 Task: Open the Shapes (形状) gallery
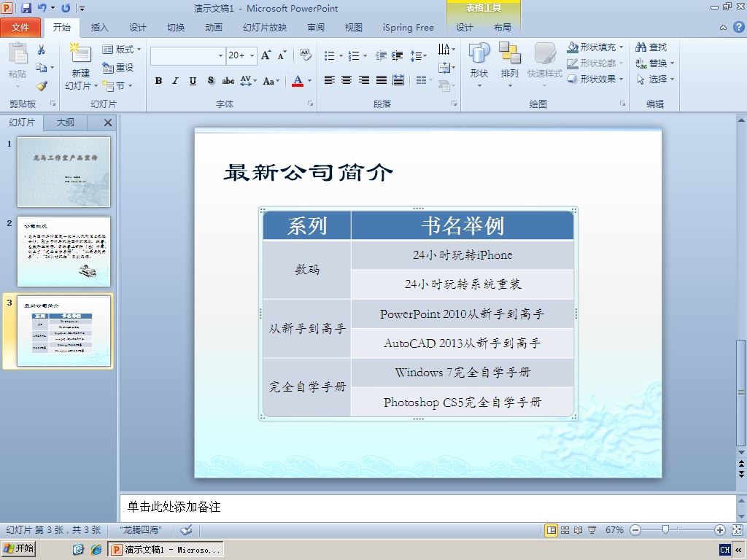(x=479, y=66)
